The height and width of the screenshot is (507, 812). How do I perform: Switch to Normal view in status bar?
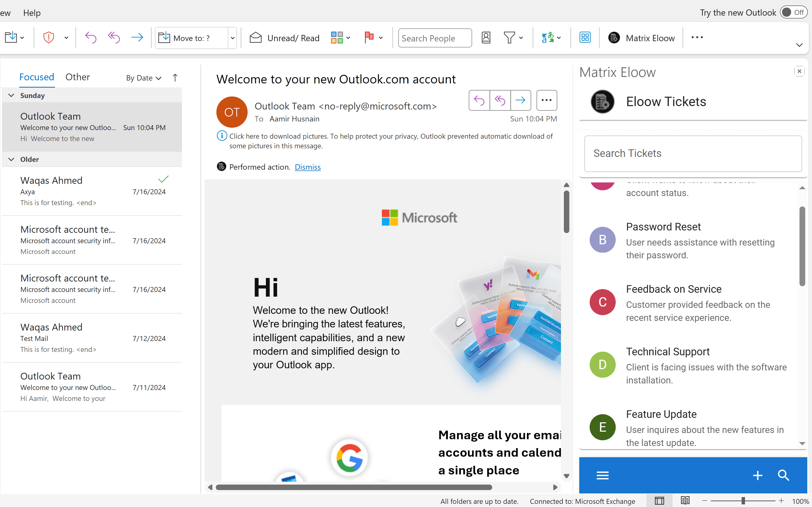659,501
